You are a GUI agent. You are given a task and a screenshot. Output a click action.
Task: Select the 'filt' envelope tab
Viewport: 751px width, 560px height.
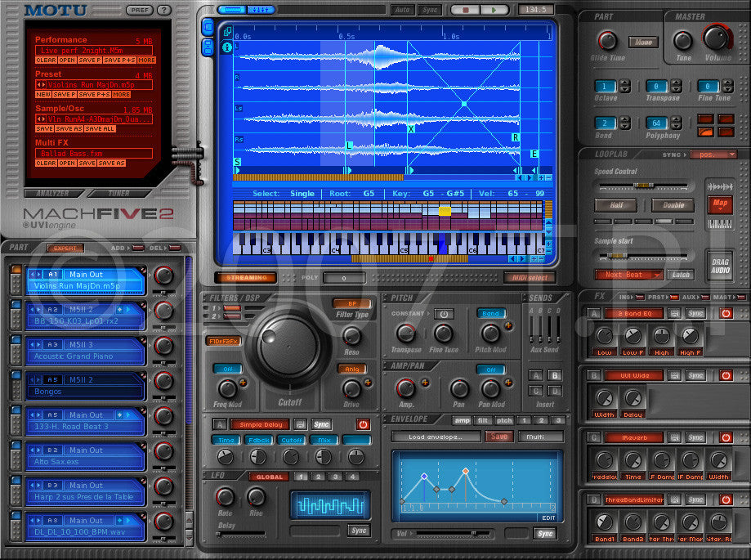(x=481, y=421)
